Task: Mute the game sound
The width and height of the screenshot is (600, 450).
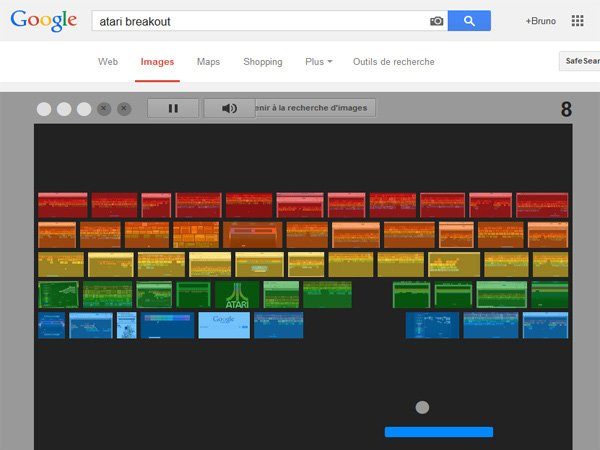Action: (229, 108)
